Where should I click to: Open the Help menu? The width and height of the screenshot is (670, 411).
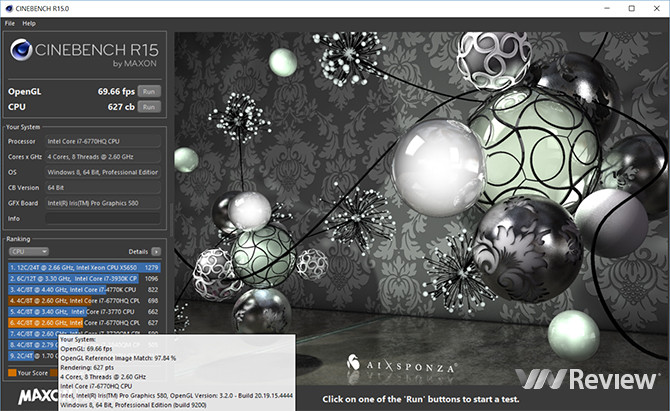(29, 22)
